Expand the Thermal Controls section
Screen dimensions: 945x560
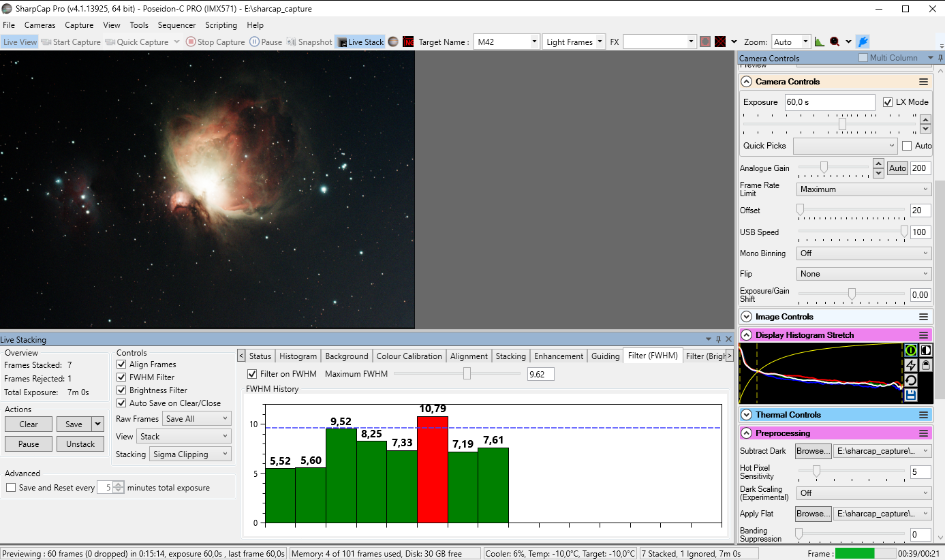point(747,415)
